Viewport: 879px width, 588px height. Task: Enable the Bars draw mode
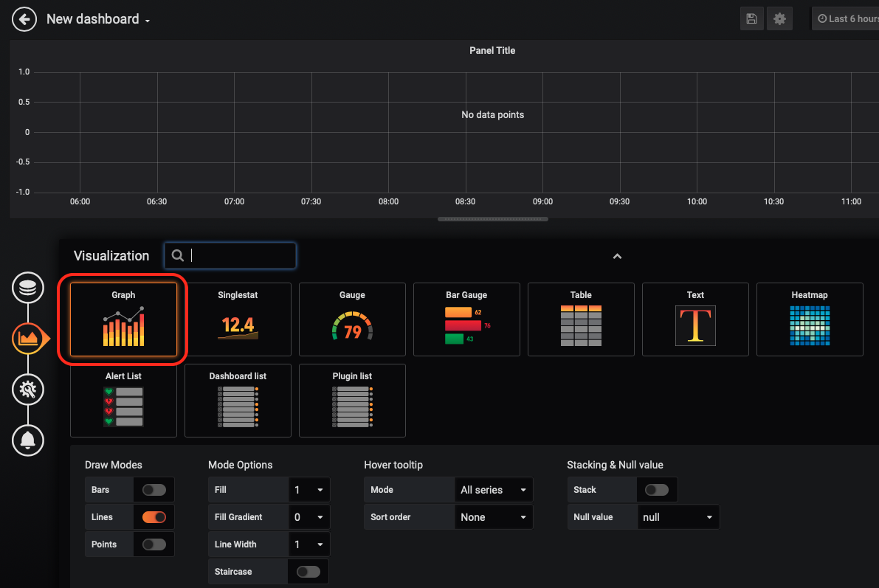[154, 490]
